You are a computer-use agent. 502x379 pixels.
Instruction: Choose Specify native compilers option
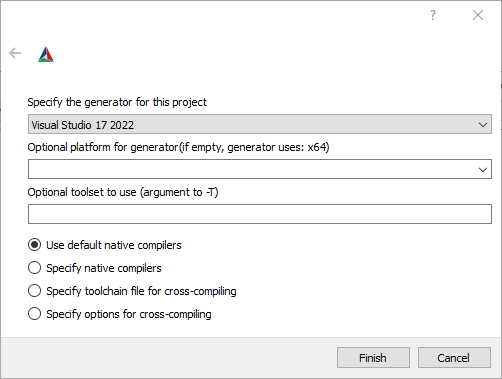[95, 268]
